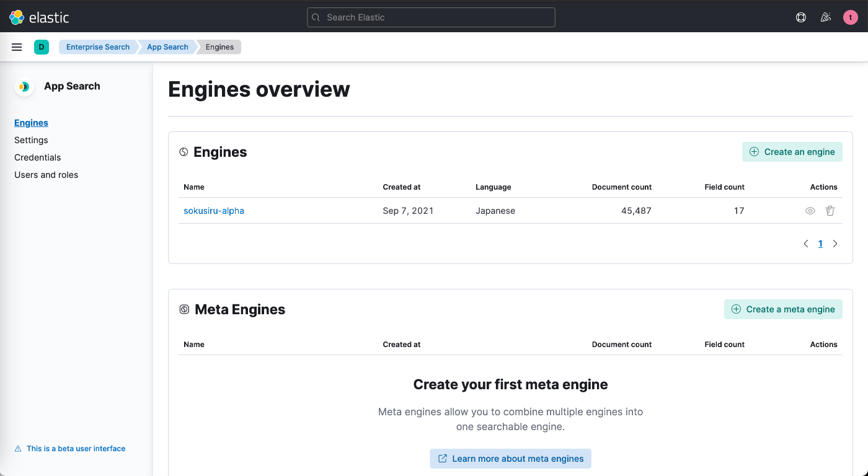Delete sokusiru-alpha using the trash icon
868x476 pixels.
pyautogui.click(x=830, y=211)
